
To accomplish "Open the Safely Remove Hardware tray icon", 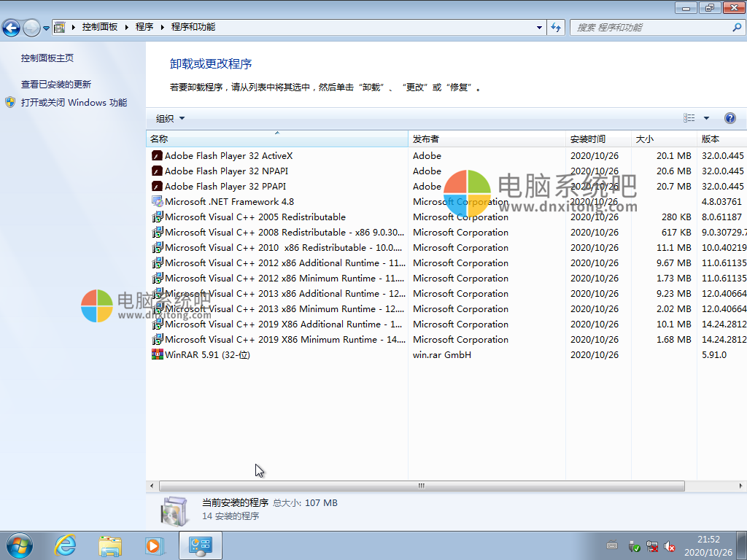I will [x=634, y=545].
